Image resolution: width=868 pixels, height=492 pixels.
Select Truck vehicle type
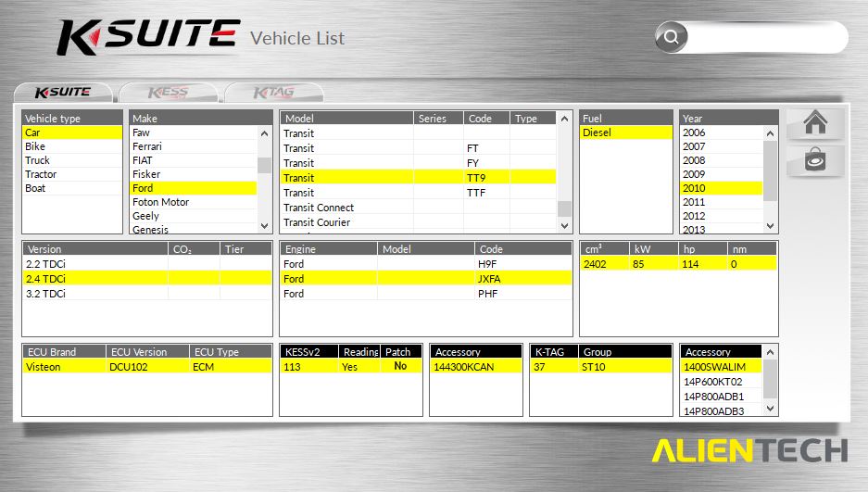click(x=72, y=160)
